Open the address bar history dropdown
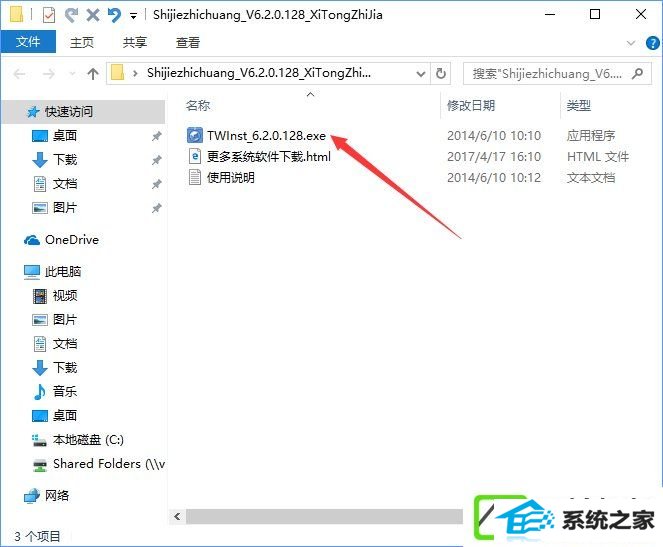 [x=421, y=74]
